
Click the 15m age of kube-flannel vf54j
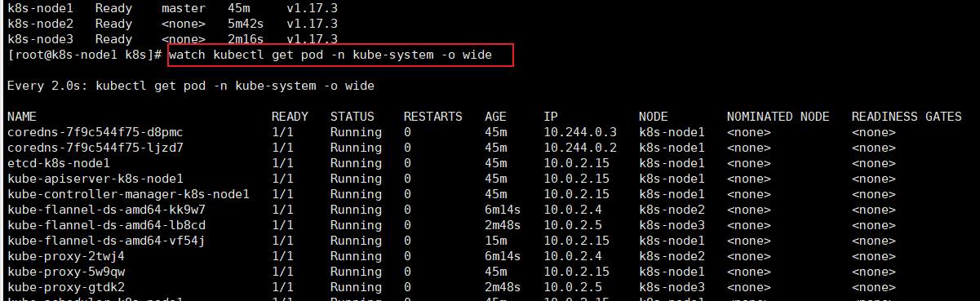(495, 241)
